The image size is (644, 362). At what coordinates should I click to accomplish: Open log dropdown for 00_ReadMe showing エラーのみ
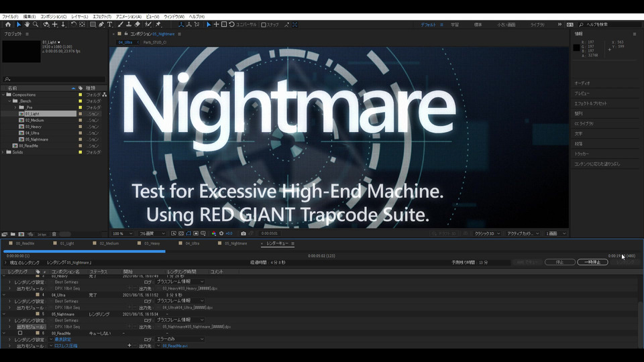180,339
